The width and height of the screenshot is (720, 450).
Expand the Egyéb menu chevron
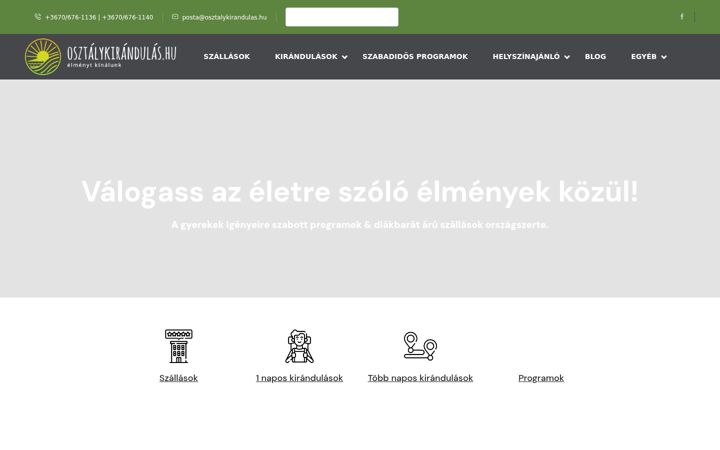[664, 57]
